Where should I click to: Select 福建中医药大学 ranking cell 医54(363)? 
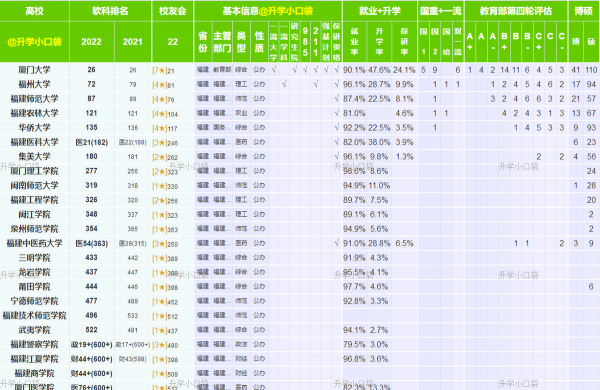91,243
